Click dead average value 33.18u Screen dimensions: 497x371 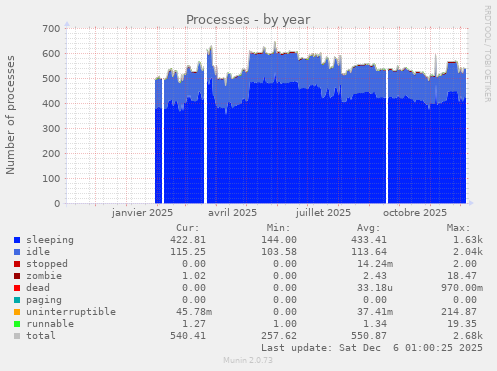(x=375, y=288)
